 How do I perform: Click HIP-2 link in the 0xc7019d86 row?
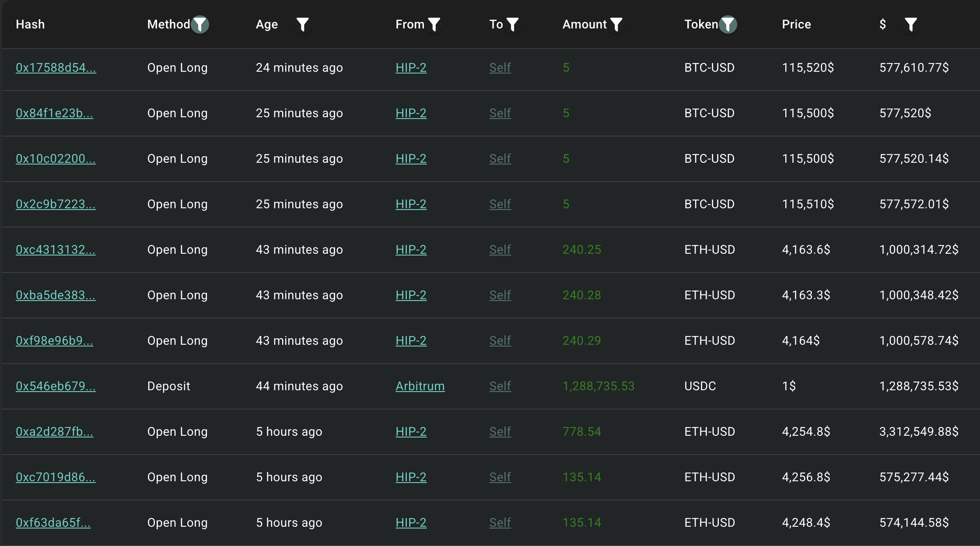coord(410,477)
